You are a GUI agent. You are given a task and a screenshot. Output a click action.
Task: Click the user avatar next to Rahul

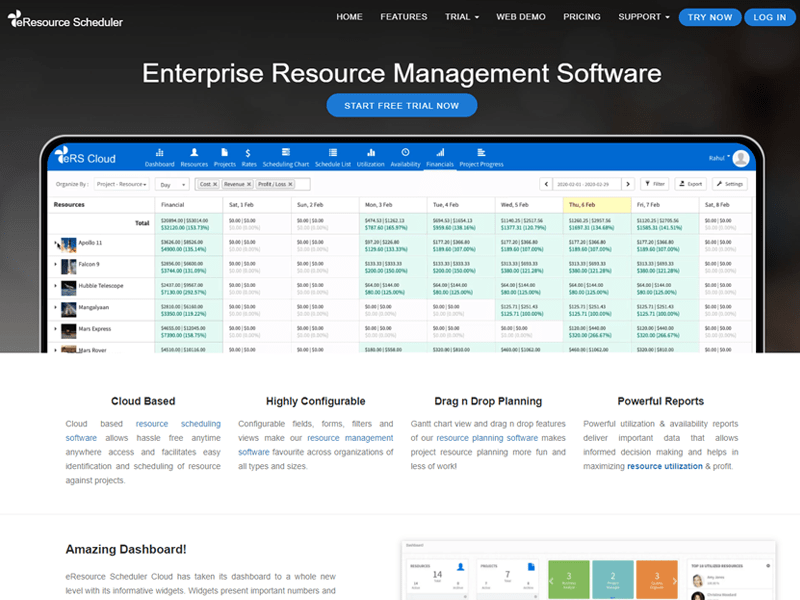[741, 158]
